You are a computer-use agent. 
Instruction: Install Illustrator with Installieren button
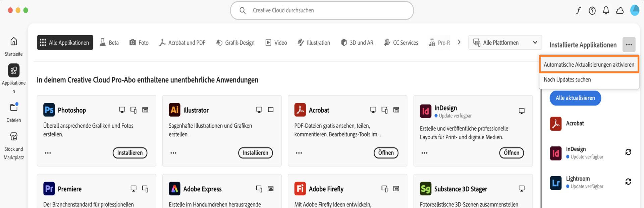pyautogui.click(x=256, y=153)
